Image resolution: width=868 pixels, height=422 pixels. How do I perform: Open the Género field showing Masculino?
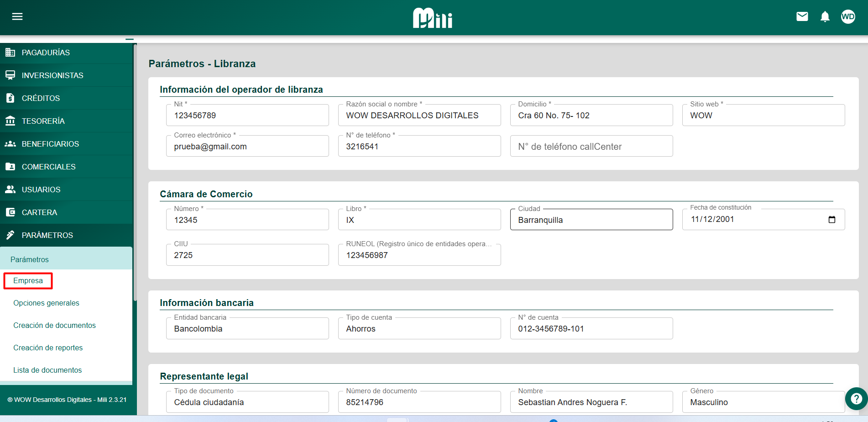[x=763, y=402]
